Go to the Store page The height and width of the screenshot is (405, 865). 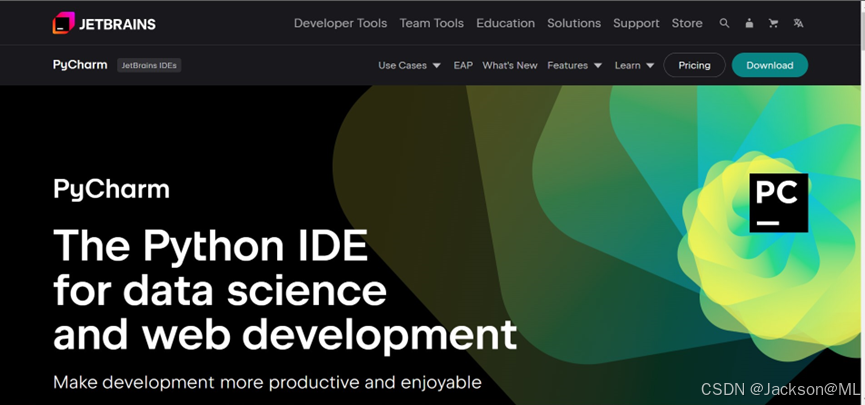click(687, 23)
